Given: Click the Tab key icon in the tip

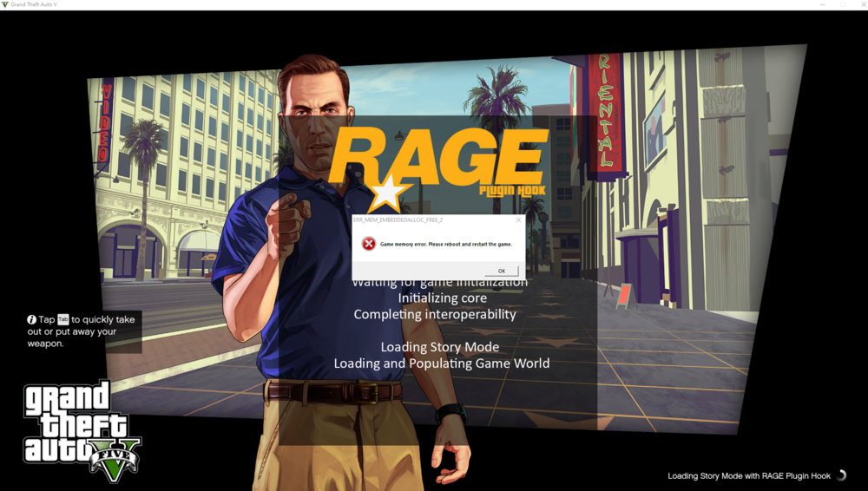Looking at the screenshot, I should (63, 319).
